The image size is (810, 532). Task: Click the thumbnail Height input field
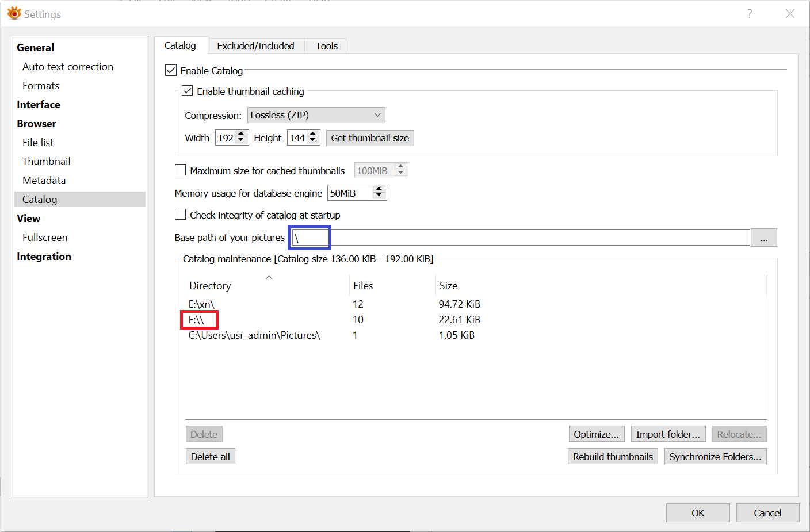297,138
